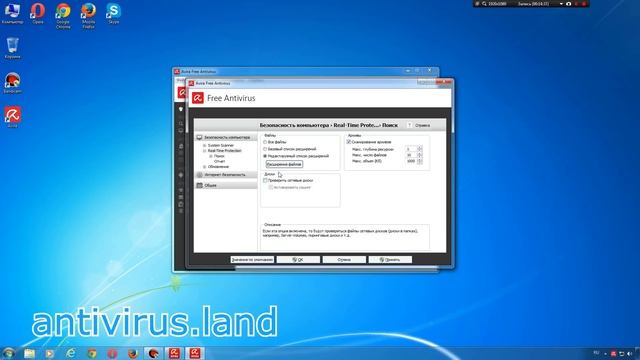Open the Avira desktop shortcut
Viewport: 640px width, 360px height.
coord(12,117)
